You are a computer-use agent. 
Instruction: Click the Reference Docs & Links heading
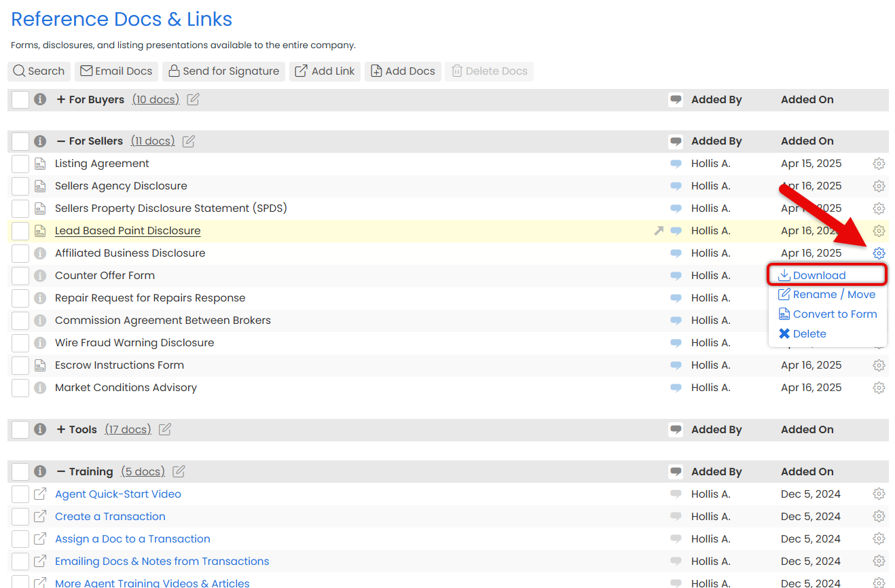[x=122, y=19]
